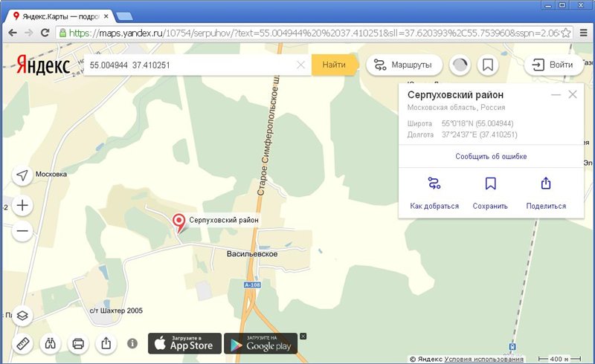Close the app download banner
Screen dimensions: 595x364
[303, 337]
